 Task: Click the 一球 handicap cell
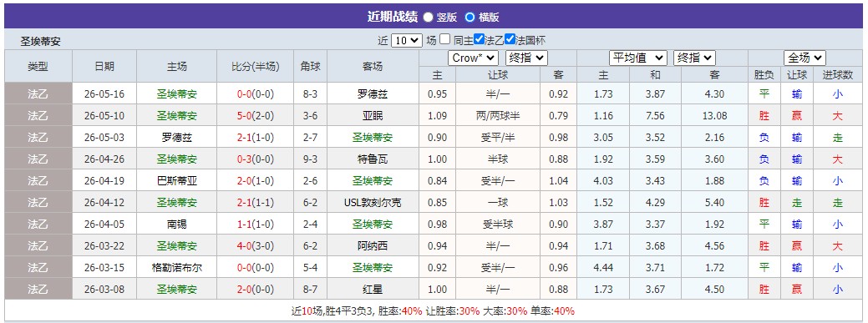point(498,203)
